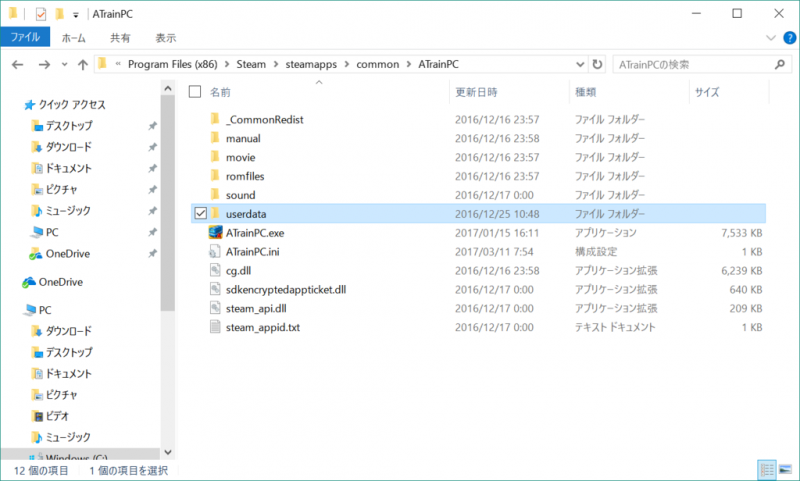Switch to details view layout icon

coord(767,470)
